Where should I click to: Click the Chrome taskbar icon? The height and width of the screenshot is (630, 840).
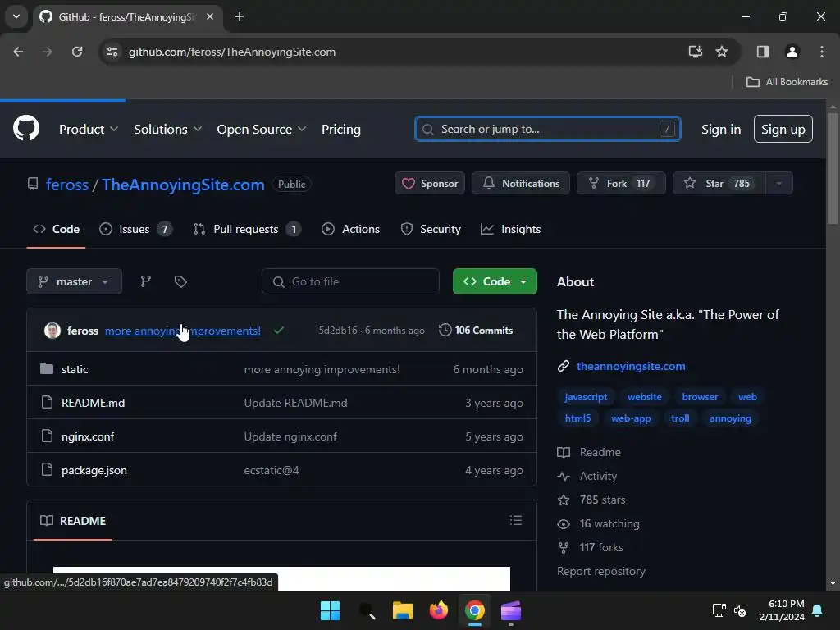[475, 610]
